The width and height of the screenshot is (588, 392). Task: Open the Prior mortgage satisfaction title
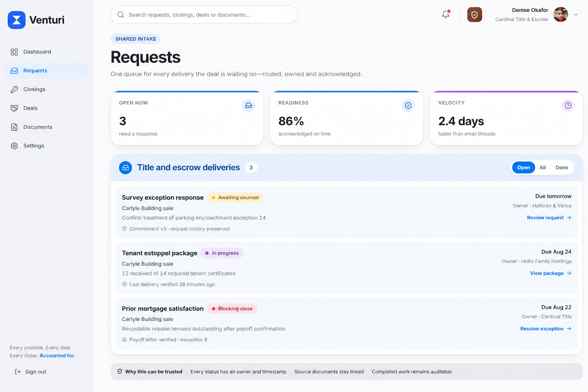coord(163,309)
